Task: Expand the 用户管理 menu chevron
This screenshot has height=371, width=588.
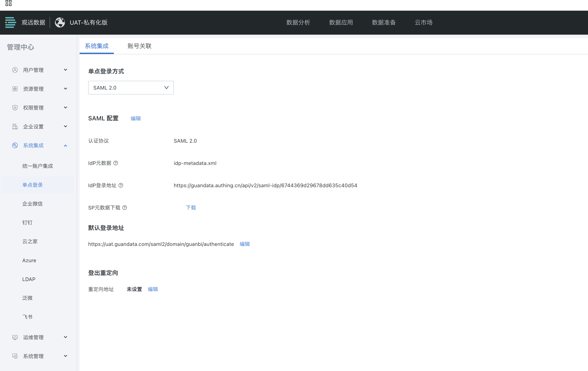Action: [65, 70]
